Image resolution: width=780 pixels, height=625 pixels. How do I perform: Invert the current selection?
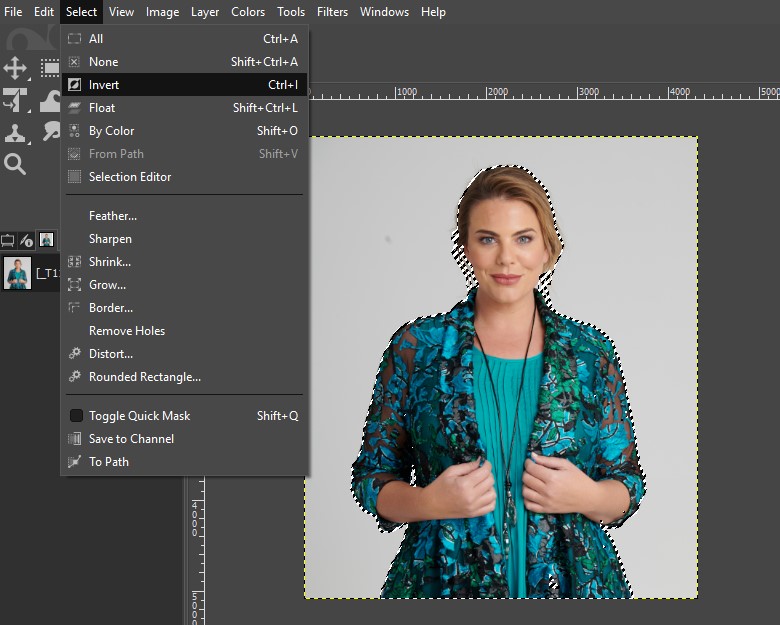coord(185,85)
